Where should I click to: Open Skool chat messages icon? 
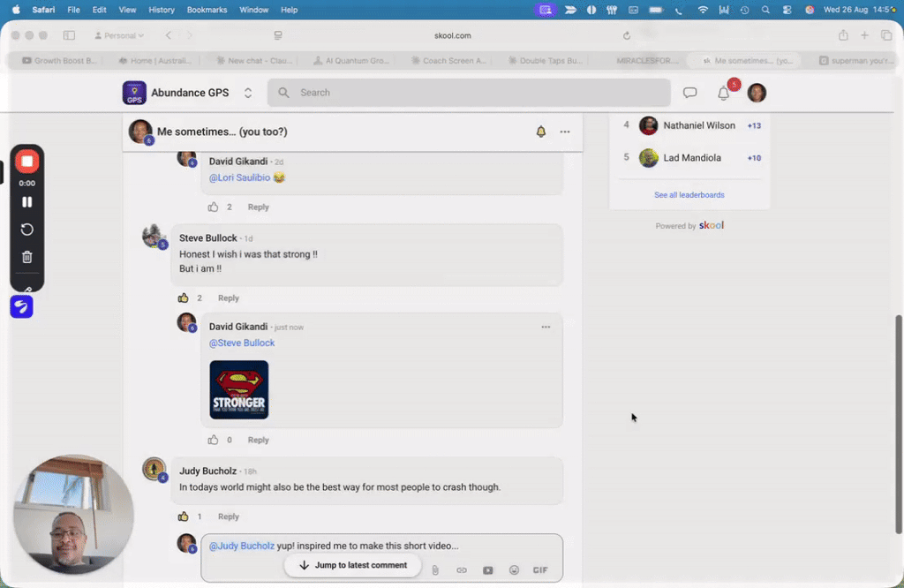(689, 92)
